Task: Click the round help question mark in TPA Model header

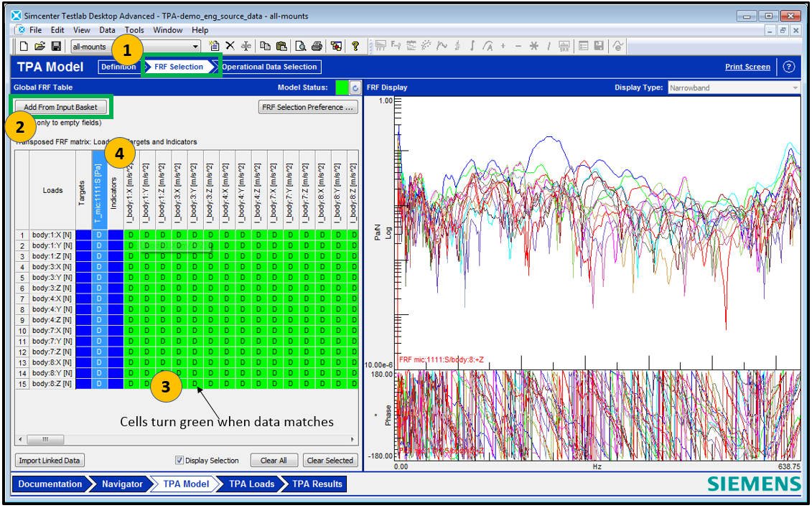Action: pyautogui.click(x=789, y=67)
